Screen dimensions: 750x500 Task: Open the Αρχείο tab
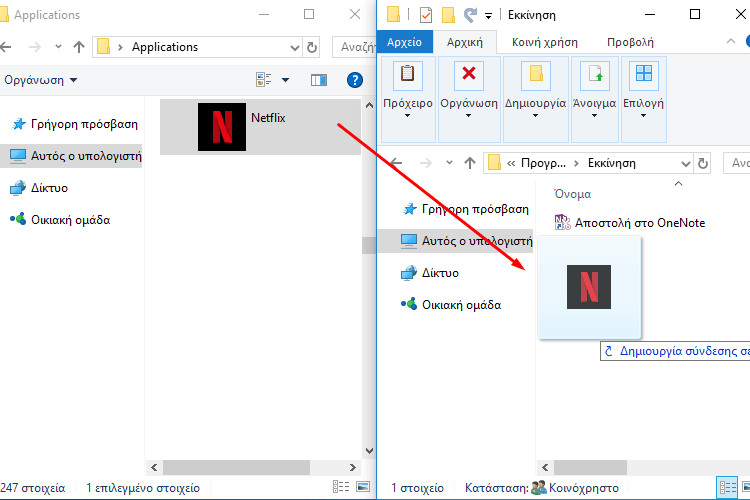404,42
